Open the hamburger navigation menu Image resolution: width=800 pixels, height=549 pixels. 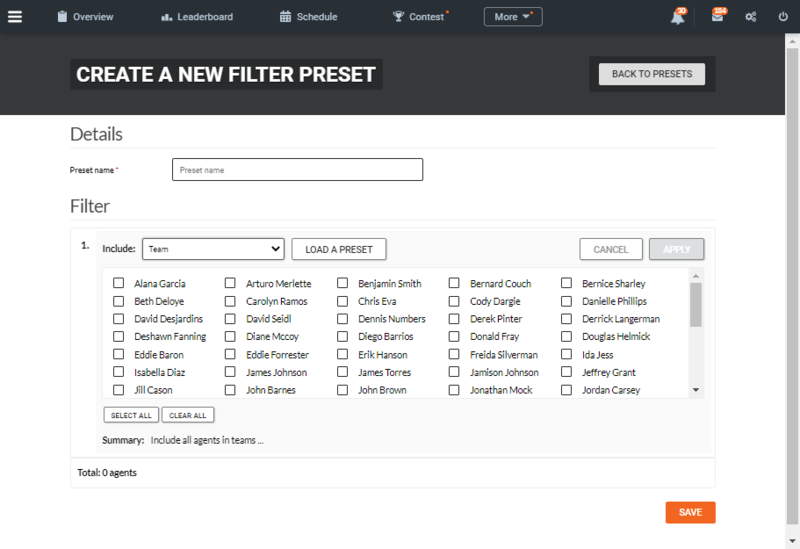pos(15,17)
